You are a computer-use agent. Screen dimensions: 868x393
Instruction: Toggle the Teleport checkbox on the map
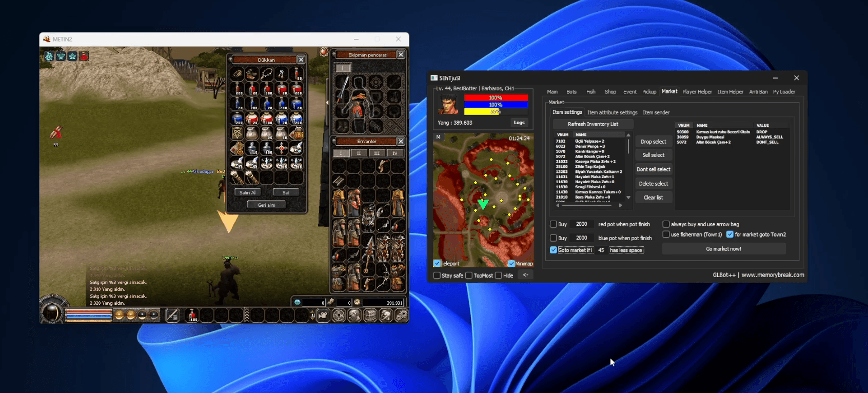point(437,264)
